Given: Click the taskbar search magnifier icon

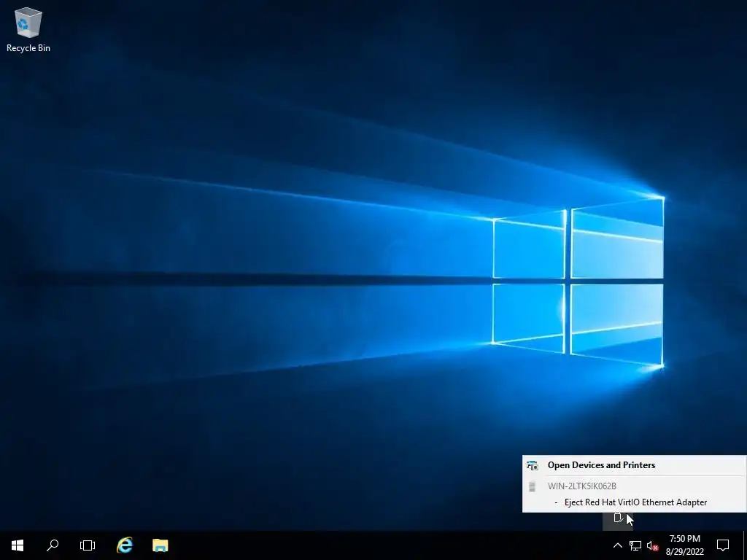Looking at the screenshot, I should click(x=53, y=545).
